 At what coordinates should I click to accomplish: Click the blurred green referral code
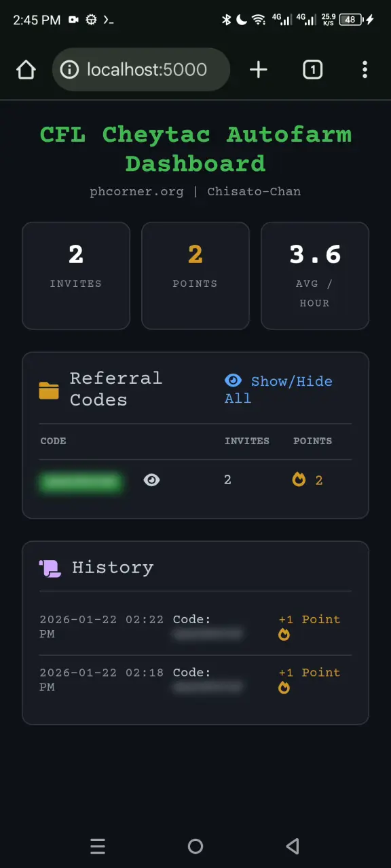(81, 481)
